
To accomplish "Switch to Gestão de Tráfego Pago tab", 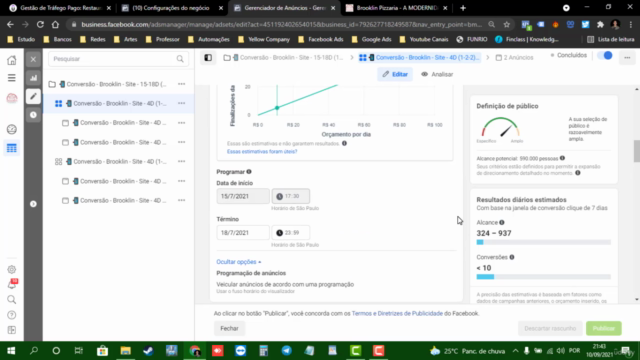I will tap(60, 8).
